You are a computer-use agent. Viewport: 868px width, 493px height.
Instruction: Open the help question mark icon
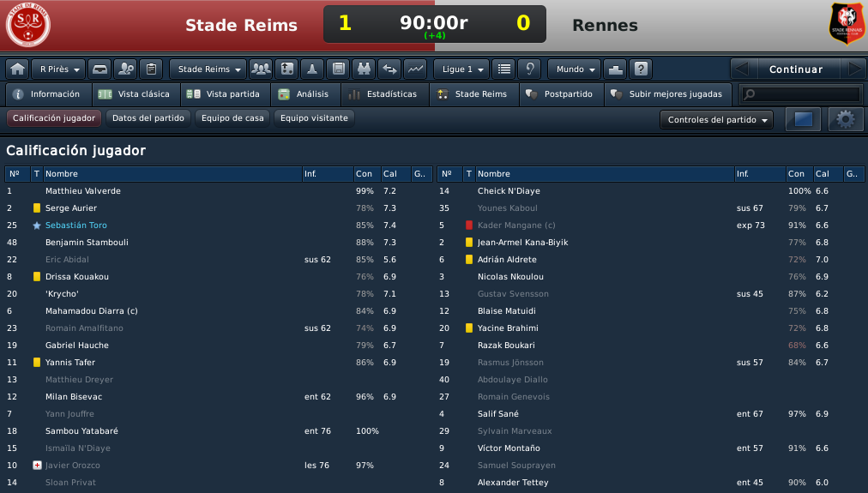pos(641,69)
